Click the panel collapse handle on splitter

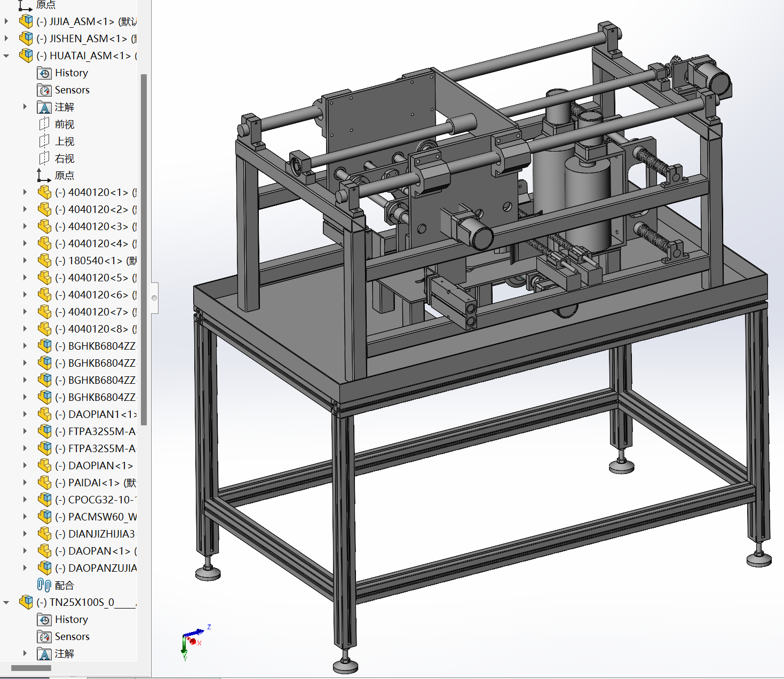coord(154,298)
